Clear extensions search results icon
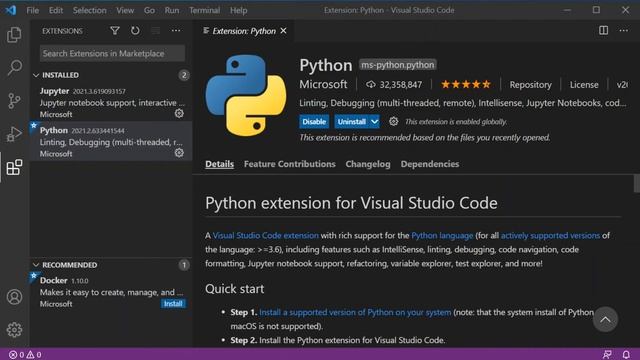640x360 pixels. pos(156,31)
